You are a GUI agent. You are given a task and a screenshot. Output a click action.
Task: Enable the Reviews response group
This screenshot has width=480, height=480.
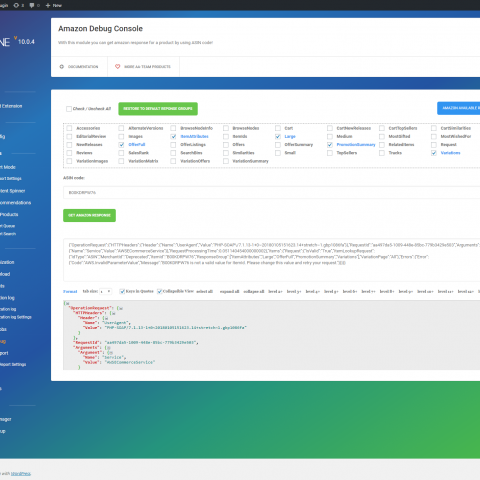[69, 153]
